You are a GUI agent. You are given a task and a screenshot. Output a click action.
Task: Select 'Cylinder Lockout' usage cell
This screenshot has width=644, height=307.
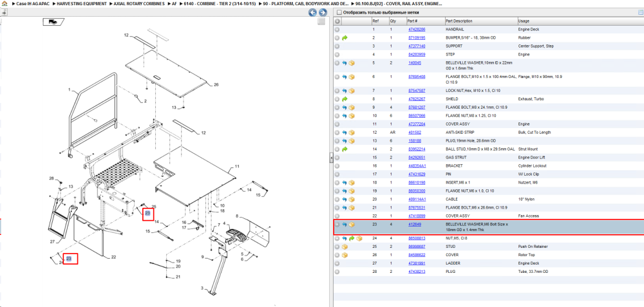531,166
